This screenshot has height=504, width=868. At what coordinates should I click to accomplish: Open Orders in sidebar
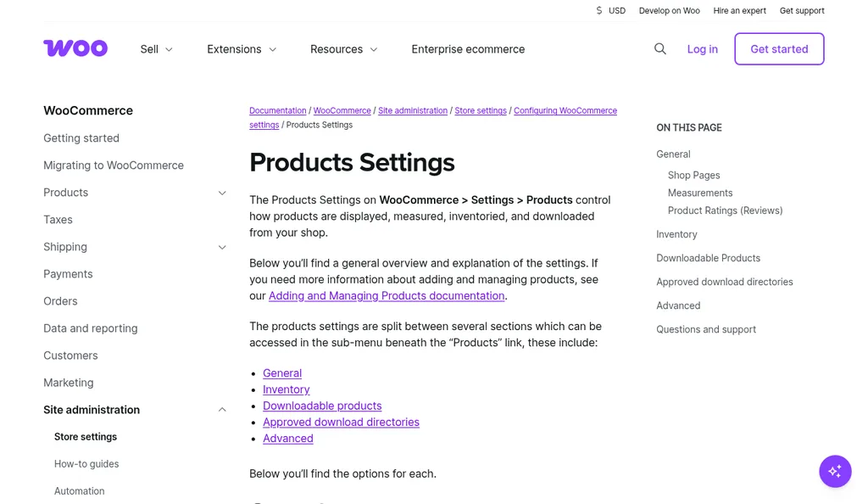[60, 300]
